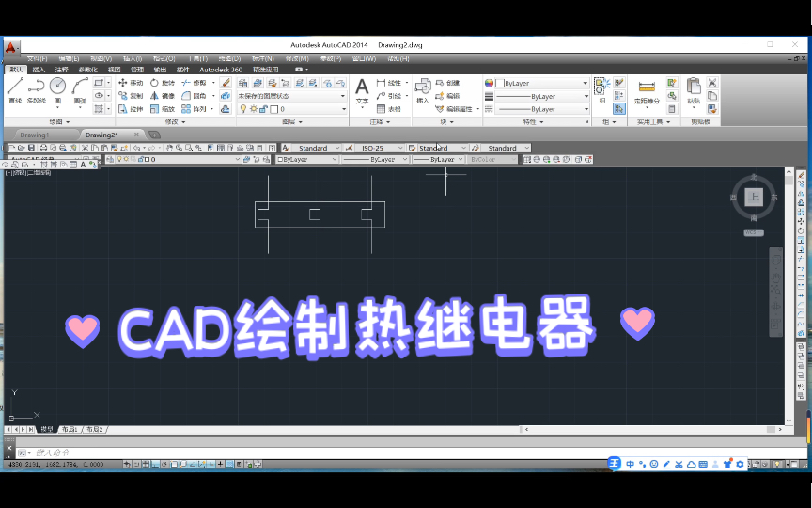Viewport: 812px width, 508px height.
Task: Click the Print icon in standard toolbar
Action: point(43,148)
